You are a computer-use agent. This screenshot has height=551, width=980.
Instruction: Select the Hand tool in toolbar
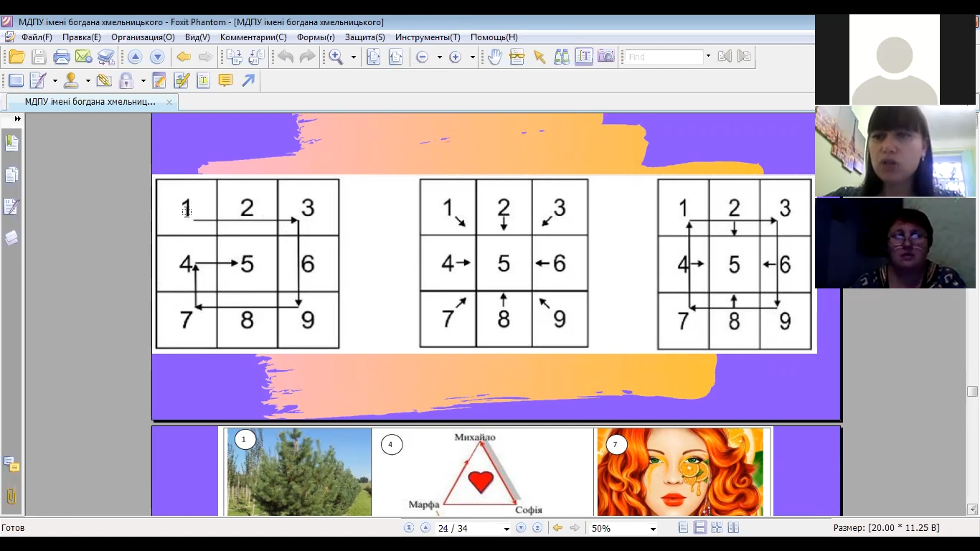coord(495,57)
